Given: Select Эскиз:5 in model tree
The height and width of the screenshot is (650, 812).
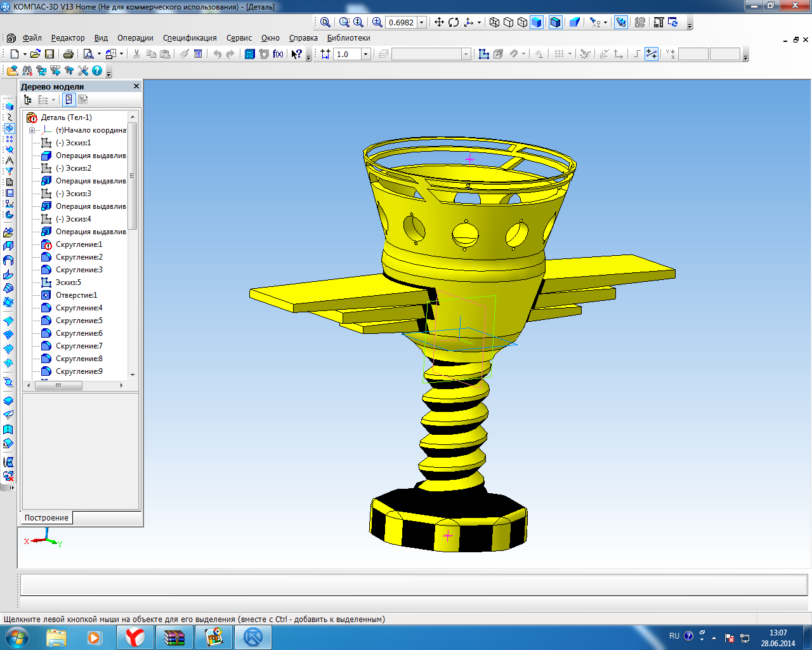Looking at the screenshot, I should click(x=68, y=282).
